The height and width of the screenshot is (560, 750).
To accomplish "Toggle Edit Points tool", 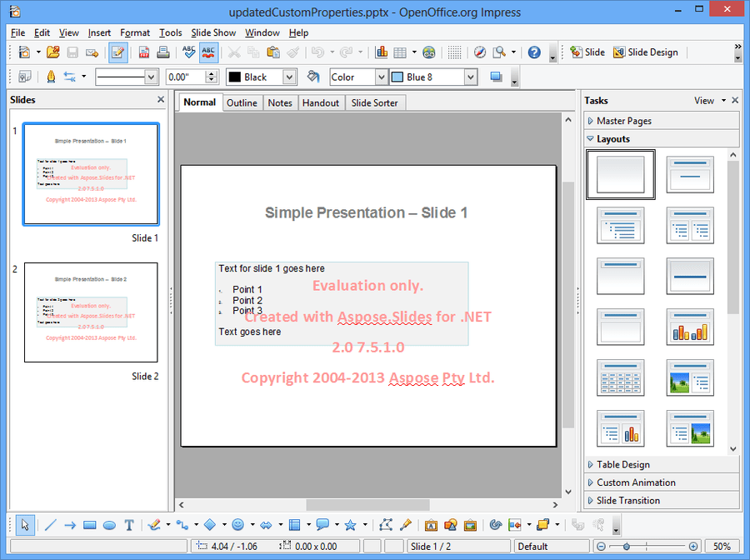I will [386, 525].
